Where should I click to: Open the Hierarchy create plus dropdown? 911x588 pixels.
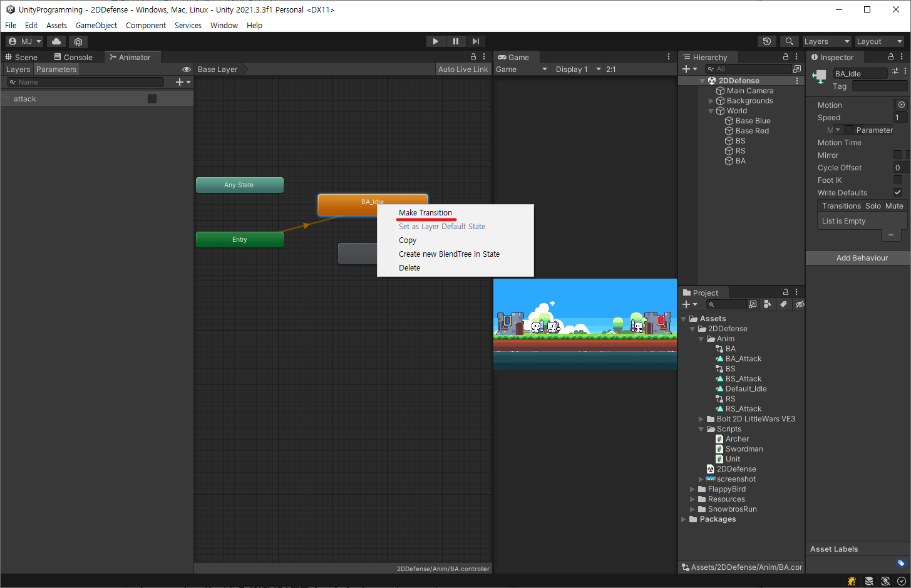[x=689, y=69]
